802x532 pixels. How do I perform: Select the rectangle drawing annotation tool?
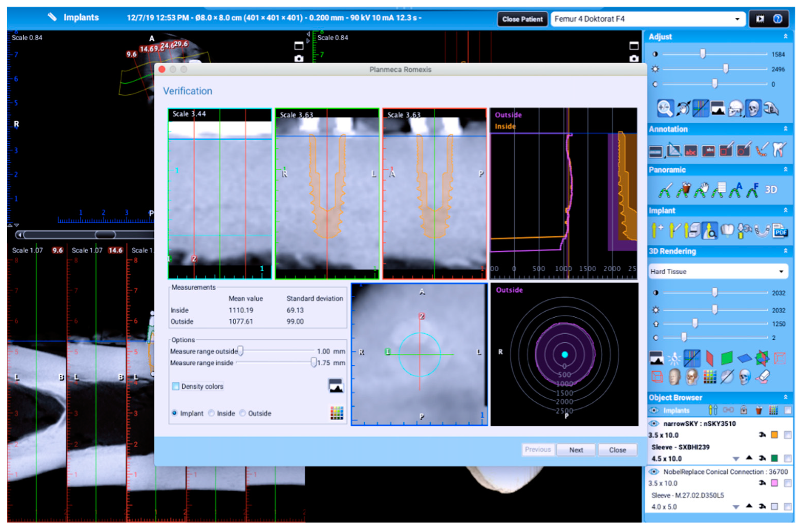pos(726,150)
